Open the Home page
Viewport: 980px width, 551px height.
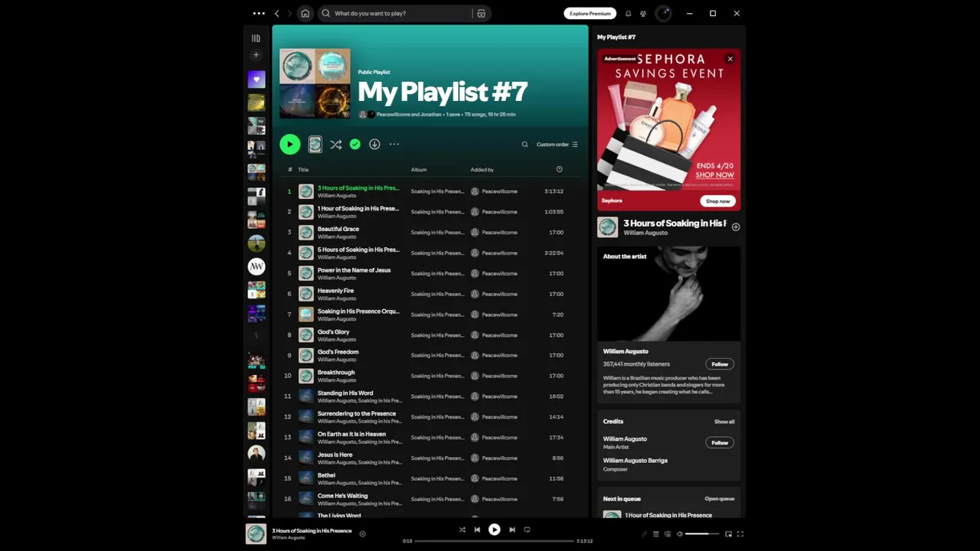click(x=305, y=13)
